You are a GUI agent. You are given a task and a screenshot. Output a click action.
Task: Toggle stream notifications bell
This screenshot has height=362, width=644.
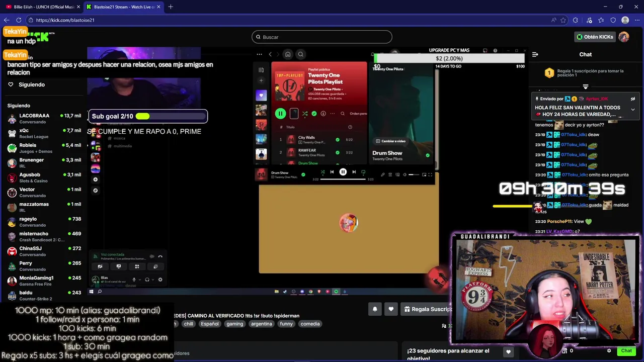point(375,309)
